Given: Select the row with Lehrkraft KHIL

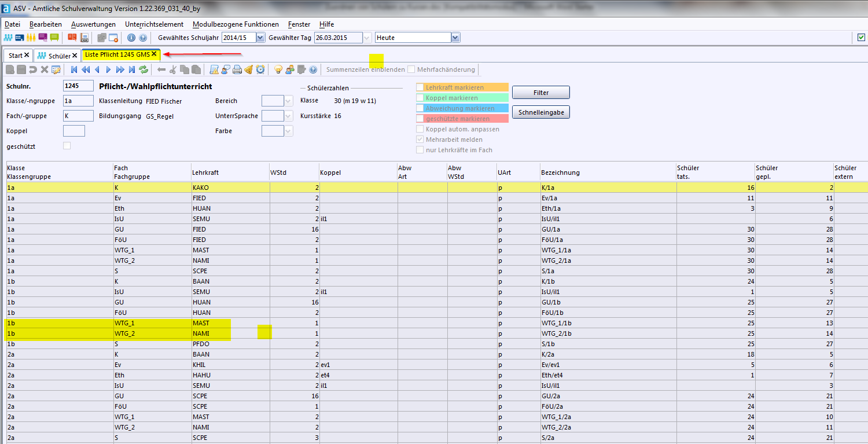Looking at the screenshot, I should click(x=437, y=365).
